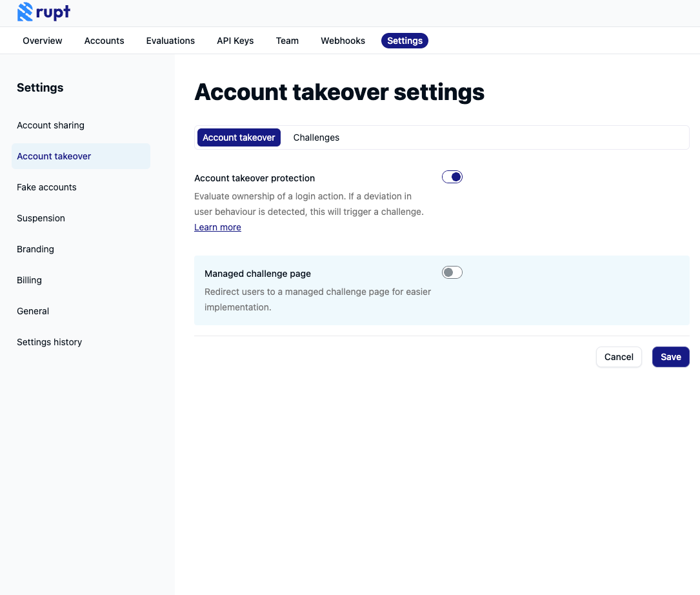Open the Suspension settings section
Image resolution: width=700 pixels, height=595 pixels.
[x=41, y=218]
